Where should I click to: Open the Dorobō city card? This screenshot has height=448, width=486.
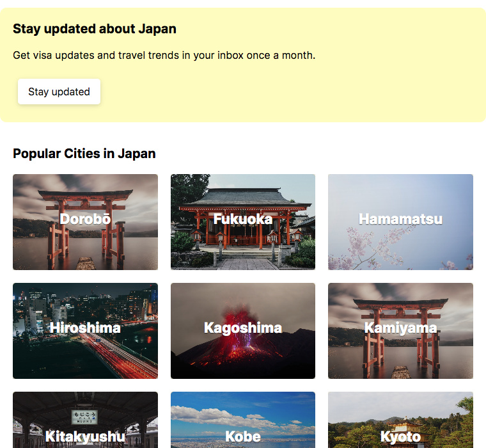click(x=85, y=222)
